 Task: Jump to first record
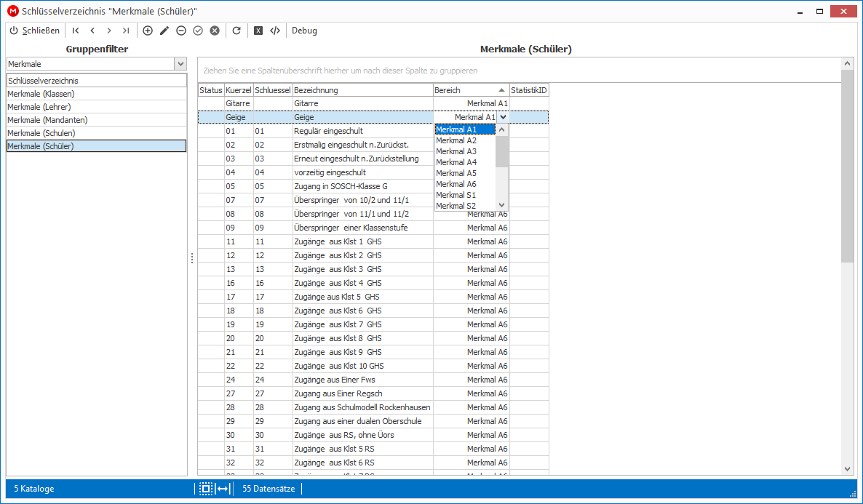coord(76,31)
